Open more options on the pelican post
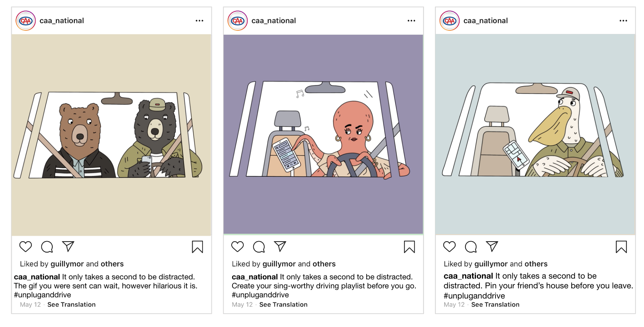The height and width of the screenshot is (327, 644). pyautogui.click(x=623, y=21)
